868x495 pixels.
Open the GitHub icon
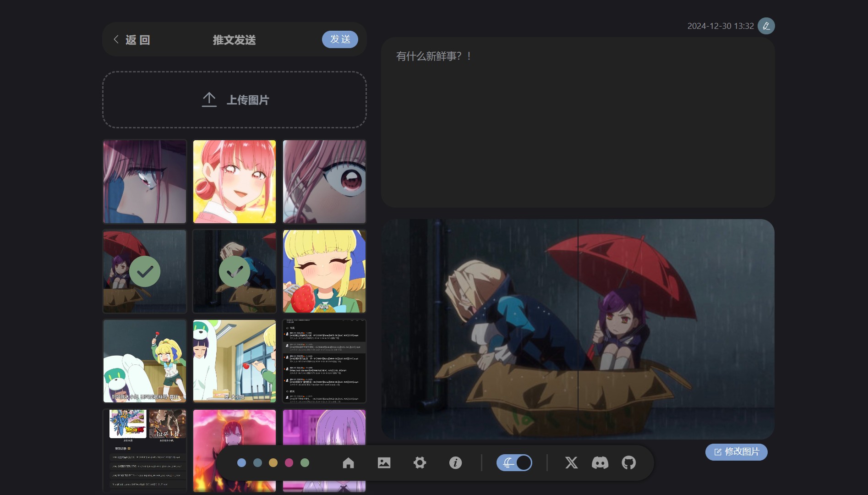628,463
